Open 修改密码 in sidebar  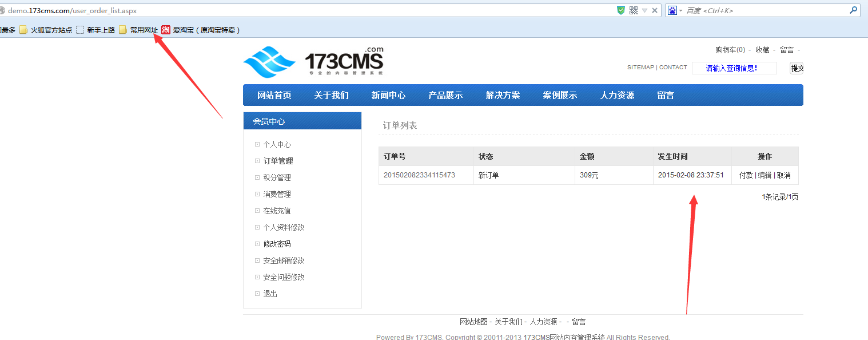click(x=277, y=244)
